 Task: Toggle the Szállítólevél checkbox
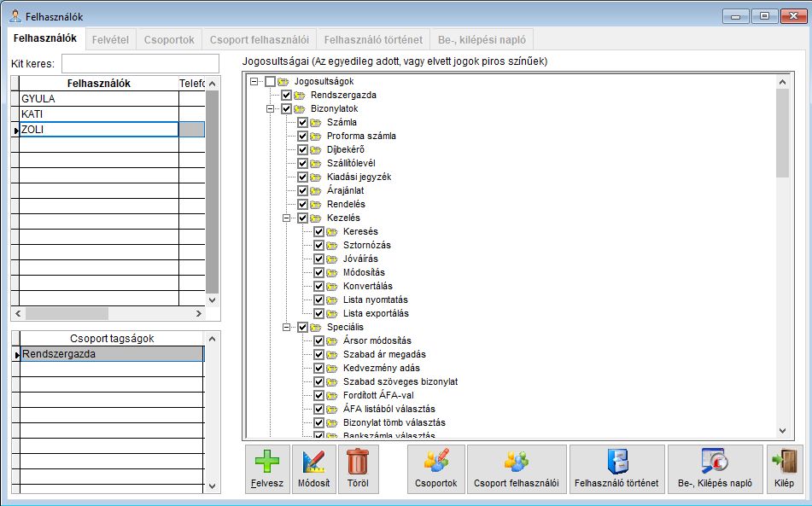303,164
